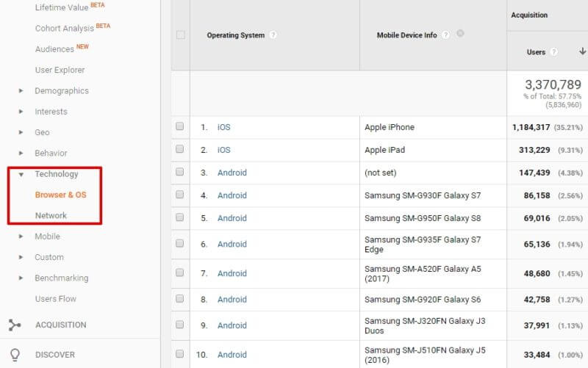Click the Mobile Device Info column header
The width and height of the screenshot is (588, 368).
point(407,35)
